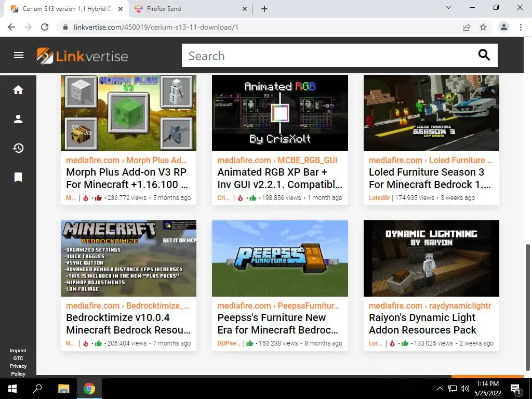Open the Windows notification center
The image size is (532, 399).
pos(516,389)
